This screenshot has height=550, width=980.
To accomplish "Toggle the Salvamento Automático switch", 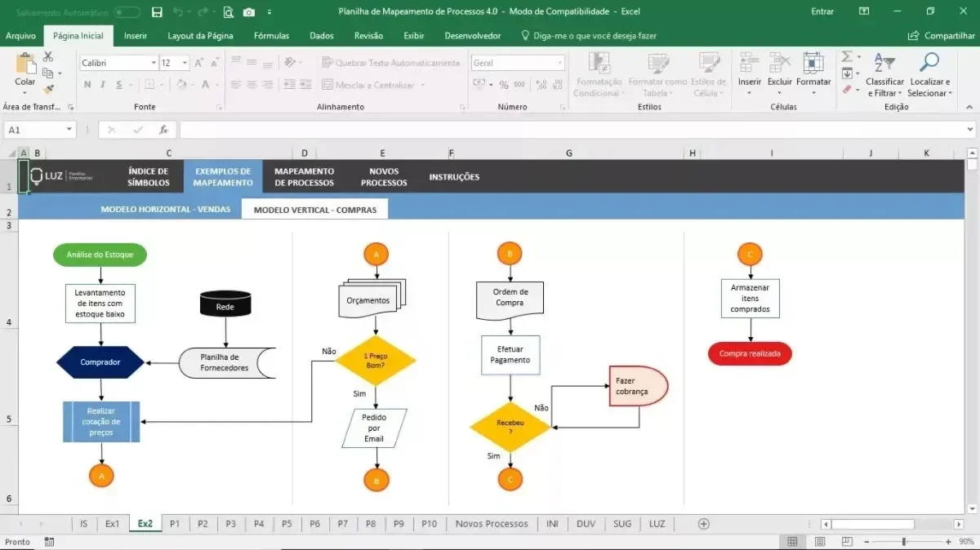I will tap(127, 12).
